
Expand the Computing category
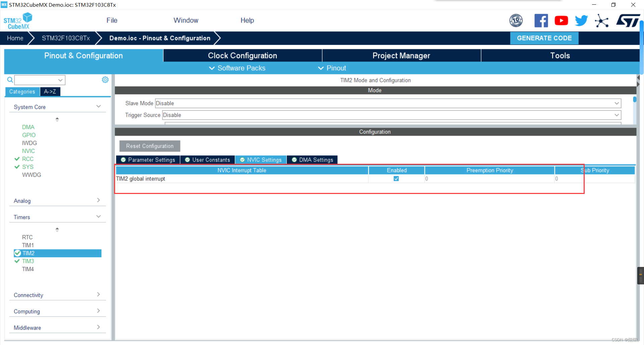point(57,312)
